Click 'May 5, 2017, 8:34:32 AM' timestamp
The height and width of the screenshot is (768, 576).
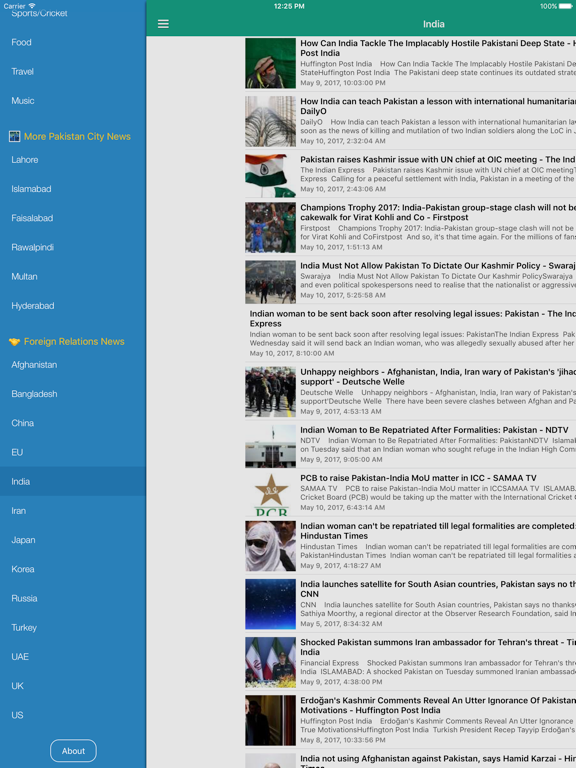[341, 624]
